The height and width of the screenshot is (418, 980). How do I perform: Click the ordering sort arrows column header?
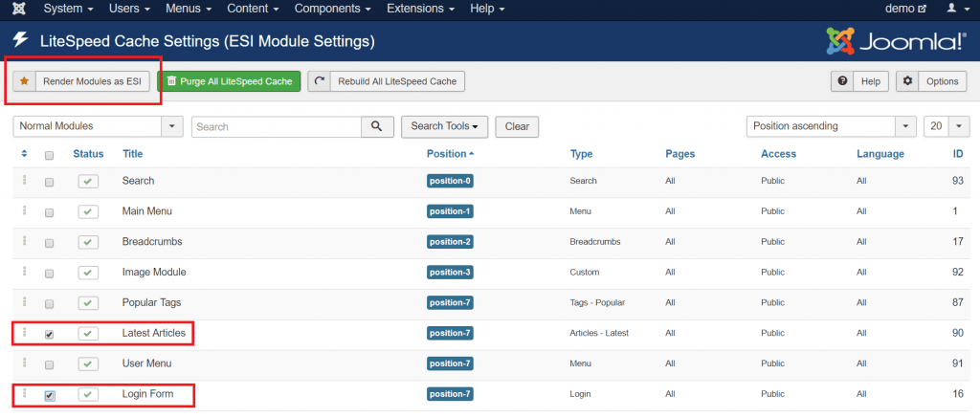24,154
